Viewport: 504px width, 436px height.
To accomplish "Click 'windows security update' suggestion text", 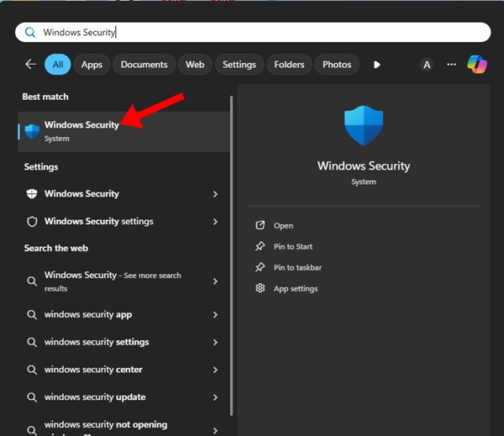I will (x=95, y=397).
